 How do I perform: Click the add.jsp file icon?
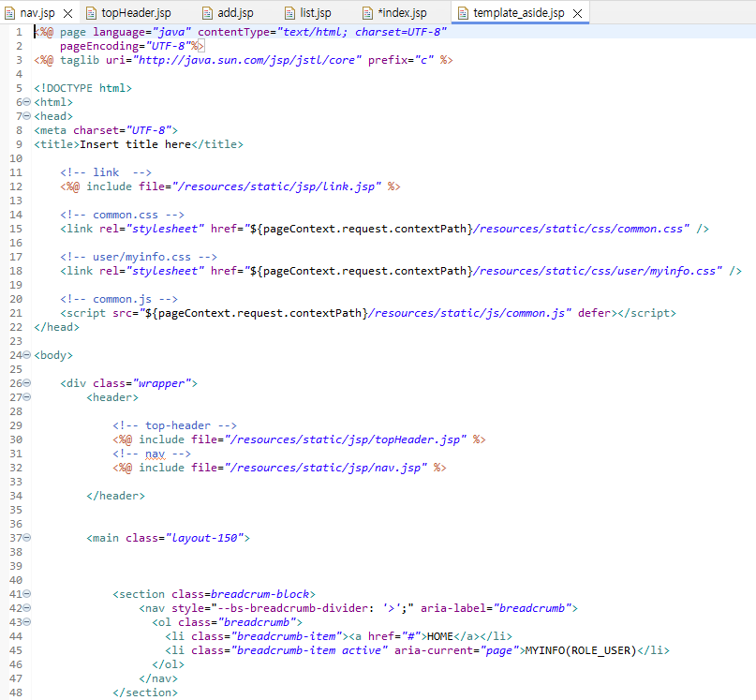click(207, 13)
